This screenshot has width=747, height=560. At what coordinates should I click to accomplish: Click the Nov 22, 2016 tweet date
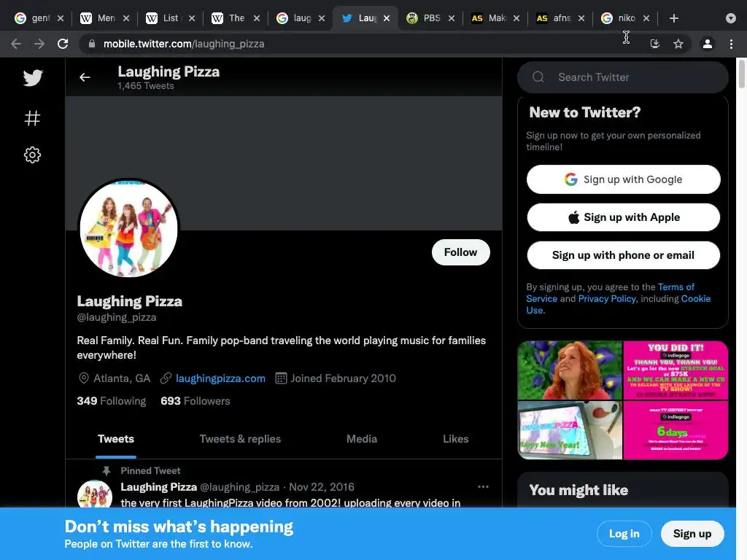[322, 486]
